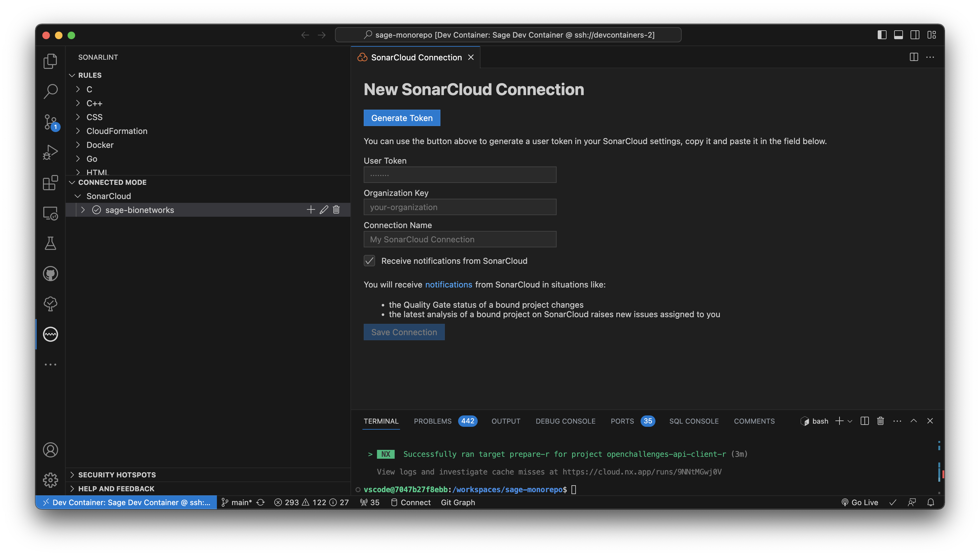
Task: Click Go Live in the status bar
Action: pyautogui.click(x=860, y=502)
